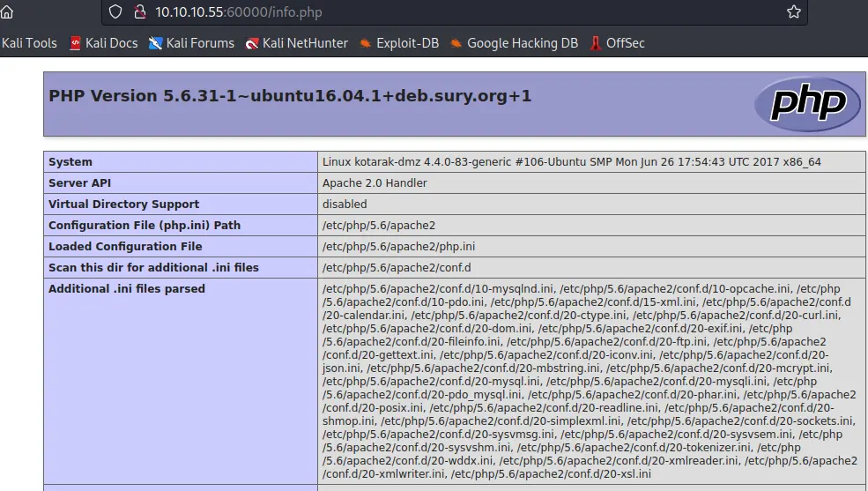Click the disabled value cell
This screenshot has width=868, height=491.
pyautogui.click(x=592, y=204)
